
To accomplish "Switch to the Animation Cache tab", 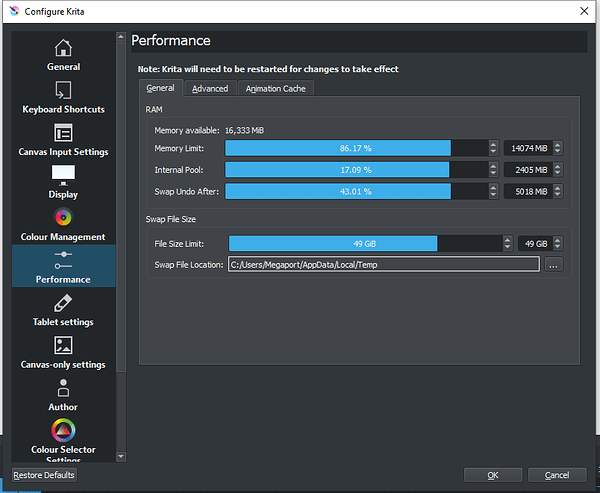I will (x=276, y=88).
